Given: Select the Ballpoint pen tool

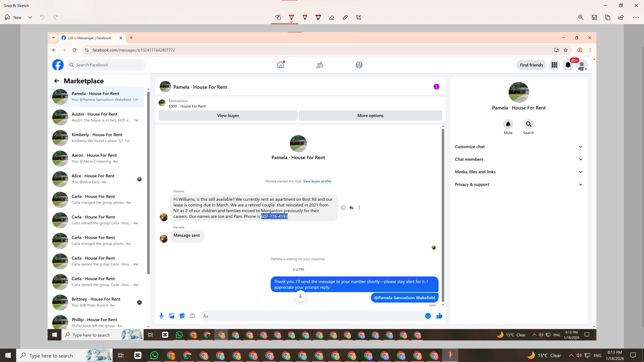Looking at the screenshot, I should (x=291, y=17).
